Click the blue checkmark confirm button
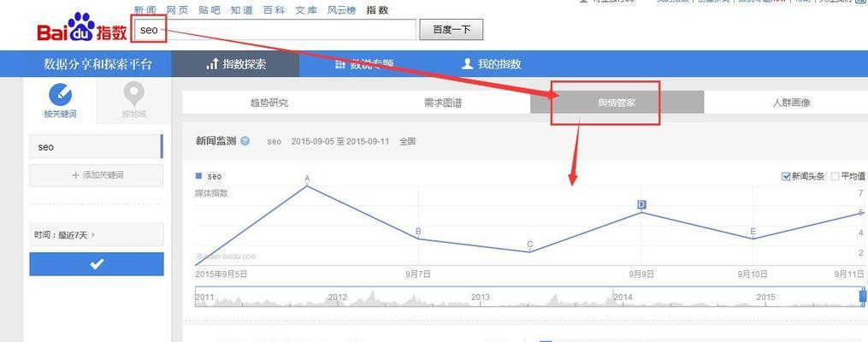Viewport: 868px width, 342px height. point(97,264)
